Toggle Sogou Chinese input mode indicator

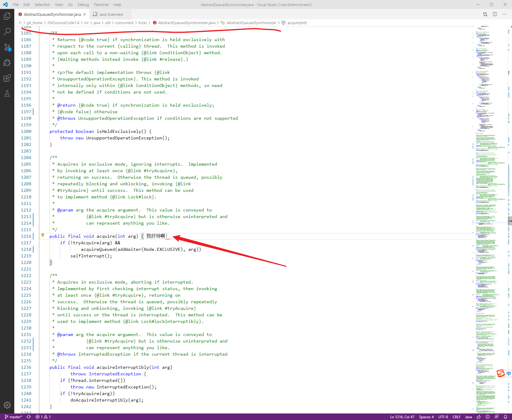(x=509, y=373)
